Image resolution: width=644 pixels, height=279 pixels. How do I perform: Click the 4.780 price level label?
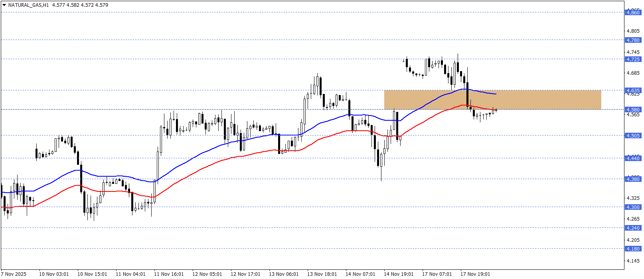click(632, 40)
